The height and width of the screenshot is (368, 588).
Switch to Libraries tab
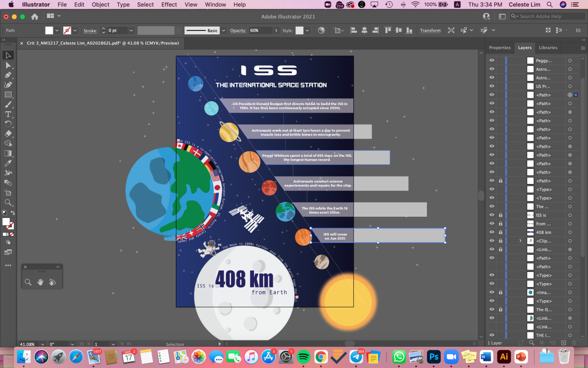coord(548,48)
